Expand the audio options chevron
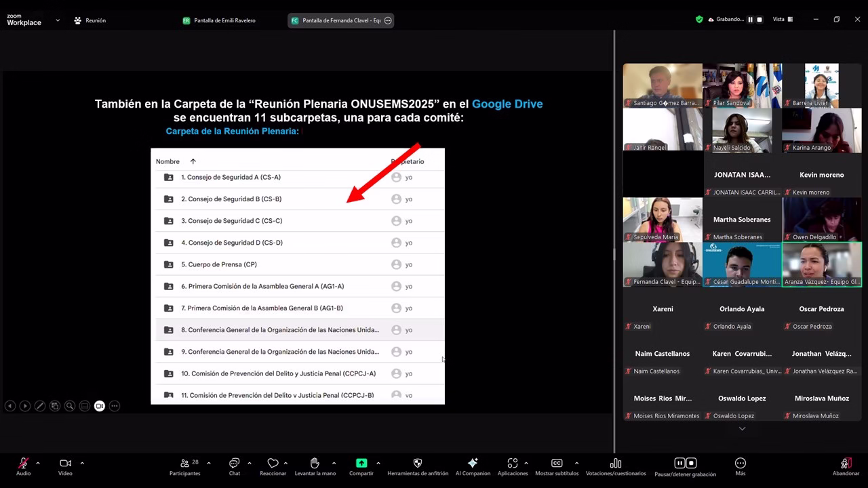Screen dimensions: 868x488 pyautogui.click(x=38, y=463)
